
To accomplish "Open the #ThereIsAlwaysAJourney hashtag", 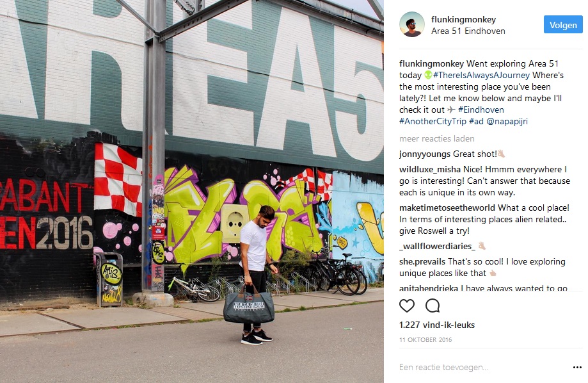I will pos(481,75).
